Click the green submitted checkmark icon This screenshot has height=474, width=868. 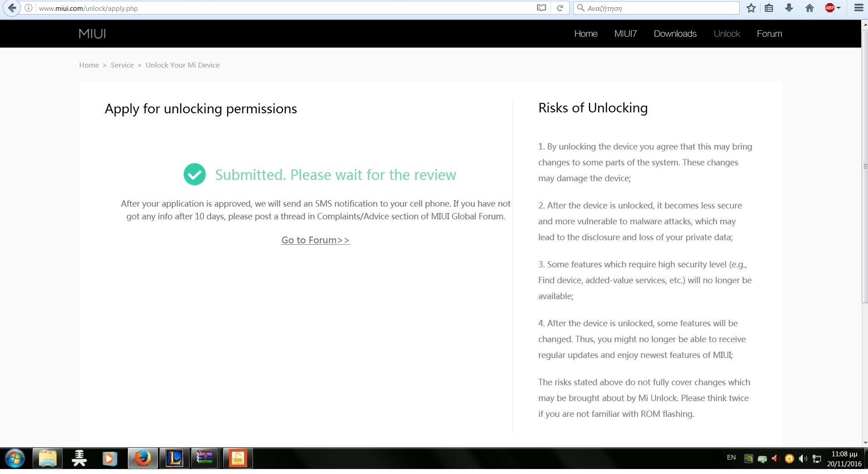tap(195, 174)
